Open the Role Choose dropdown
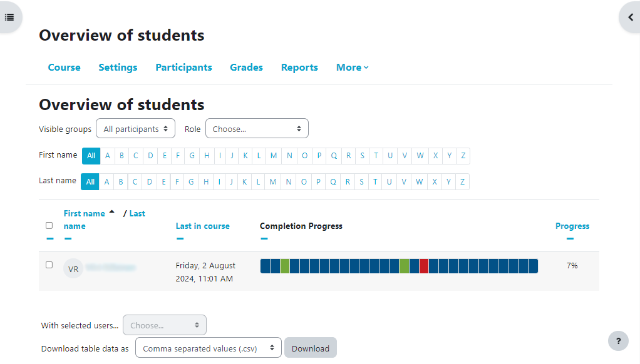Viewport: 640px width, 364px height. 257,128
